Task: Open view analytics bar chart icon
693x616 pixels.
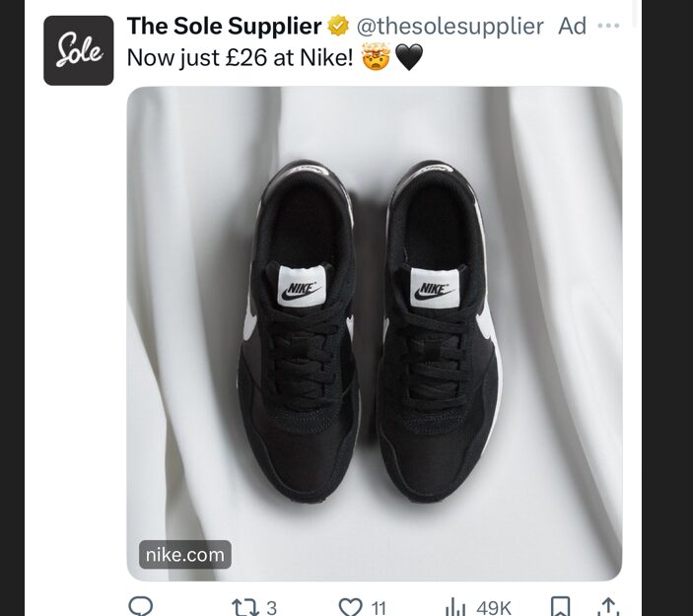Action: point(455,607)
